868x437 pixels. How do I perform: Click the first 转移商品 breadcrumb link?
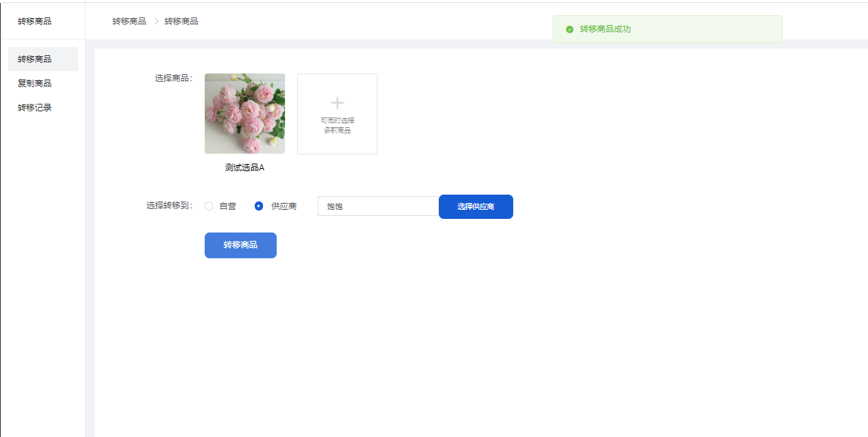(x=129, y=21)
